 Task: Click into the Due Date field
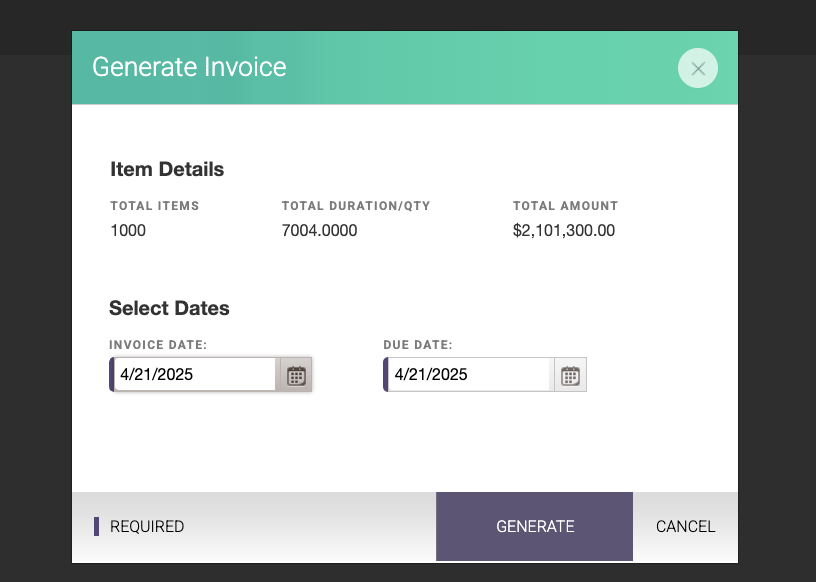[x=469, y=374]
